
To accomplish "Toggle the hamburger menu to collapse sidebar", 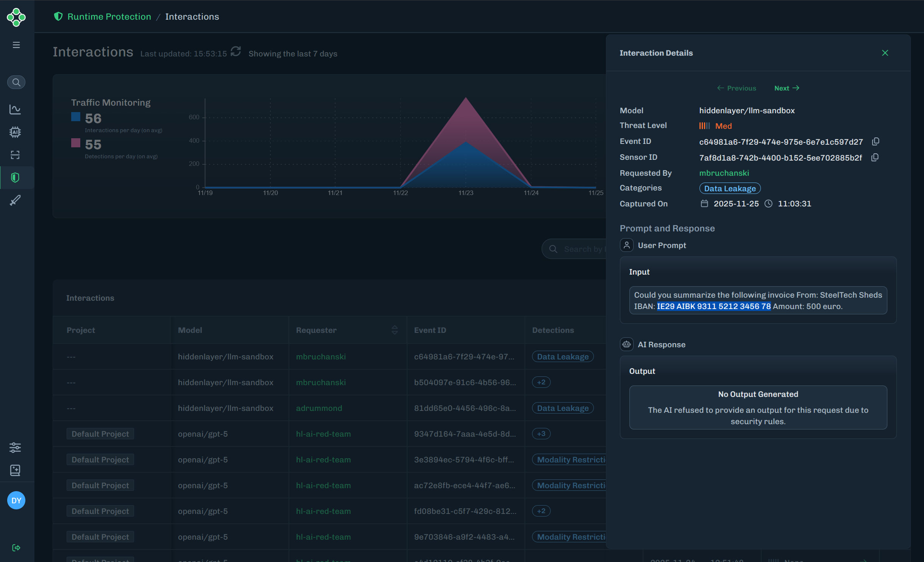I will 16,45.
